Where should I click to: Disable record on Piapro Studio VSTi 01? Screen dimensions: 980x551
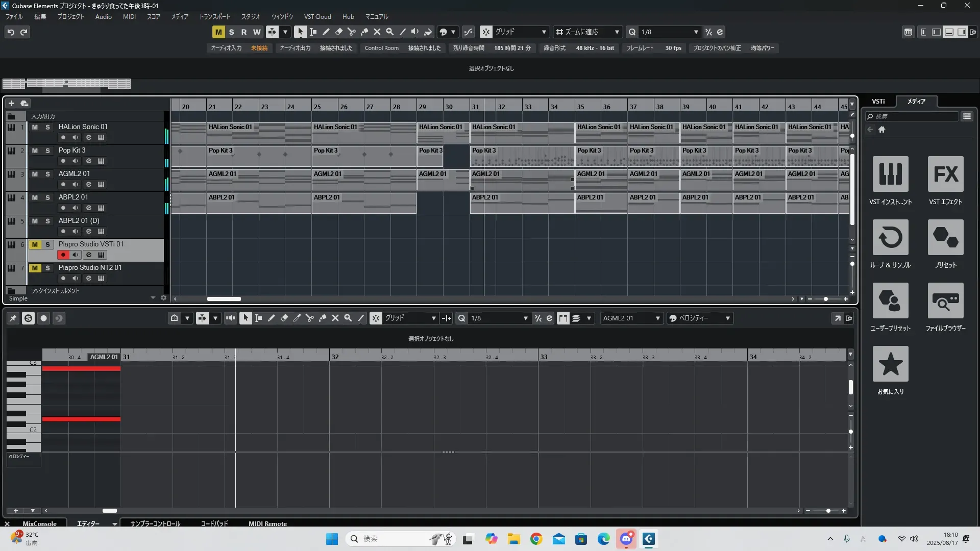(x=63, y=255)
